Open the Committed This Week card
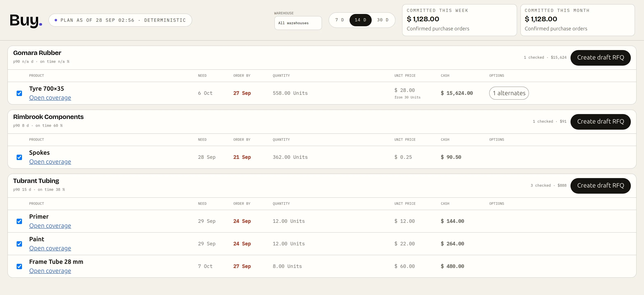 coord(459,20)
